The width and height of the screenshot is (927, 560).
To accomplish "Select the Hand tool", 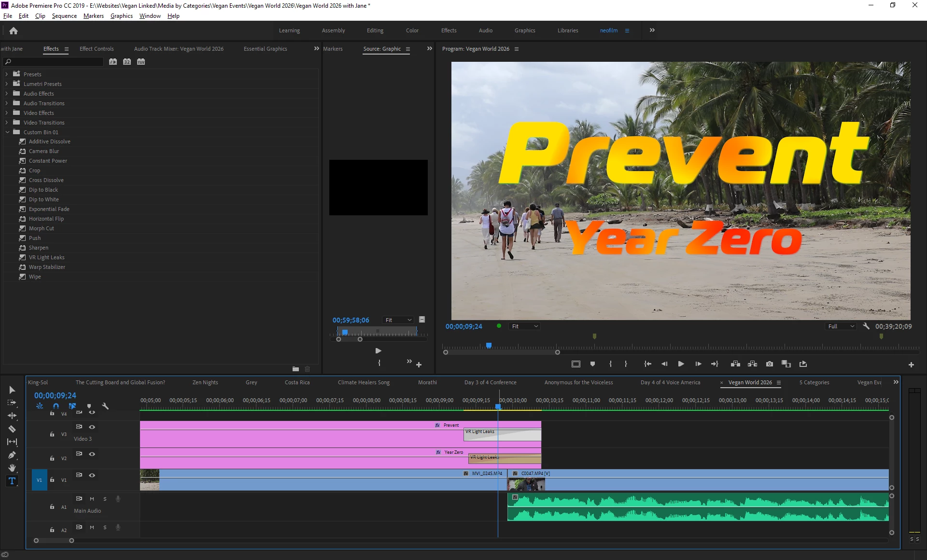I will click(x=12, y=468).
